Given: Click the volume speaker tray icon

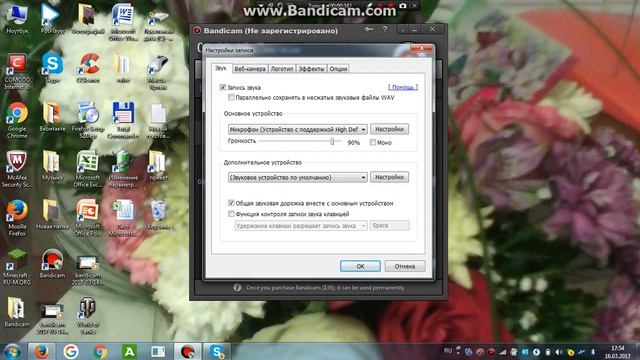Looking at the screenshot, I should pyautogui.click(x=559, y=352).
